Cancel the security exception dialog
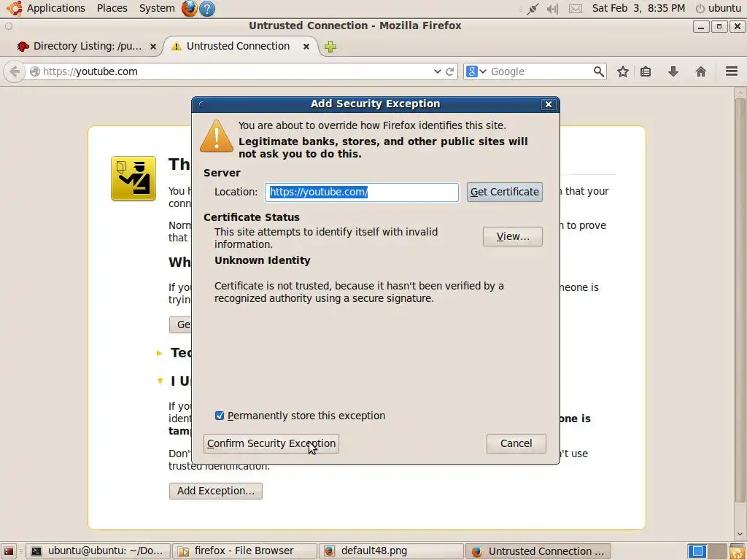 click(x=516, y=444)
